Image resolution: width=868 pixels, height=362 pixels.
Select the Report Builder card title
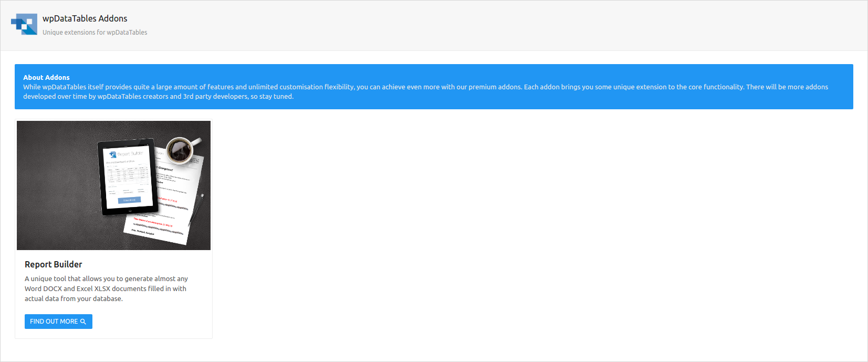tap(54, 264)
